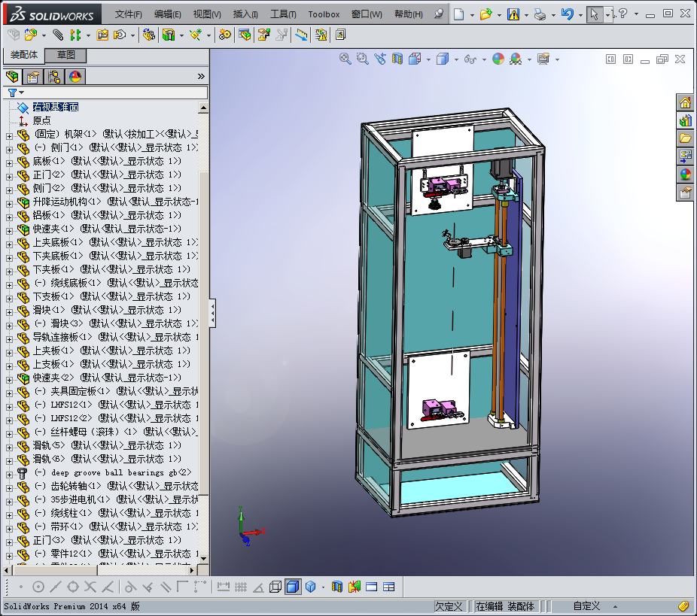697x616 pixels.
Task: Open the DisplayManager color tab
Action: (75, 77)
